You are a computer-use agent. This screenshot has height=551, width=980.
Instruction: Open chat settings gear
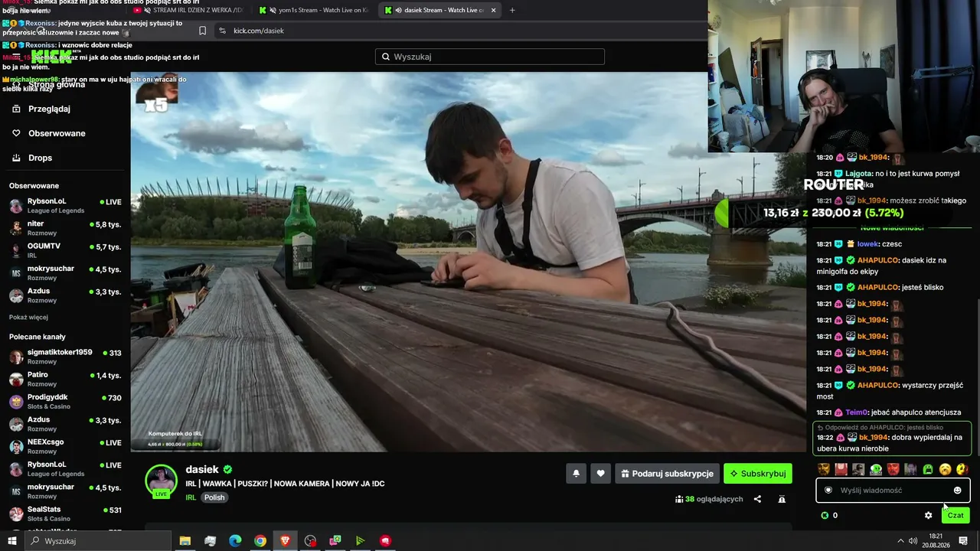pyautogui.click(x=928, y=515)
